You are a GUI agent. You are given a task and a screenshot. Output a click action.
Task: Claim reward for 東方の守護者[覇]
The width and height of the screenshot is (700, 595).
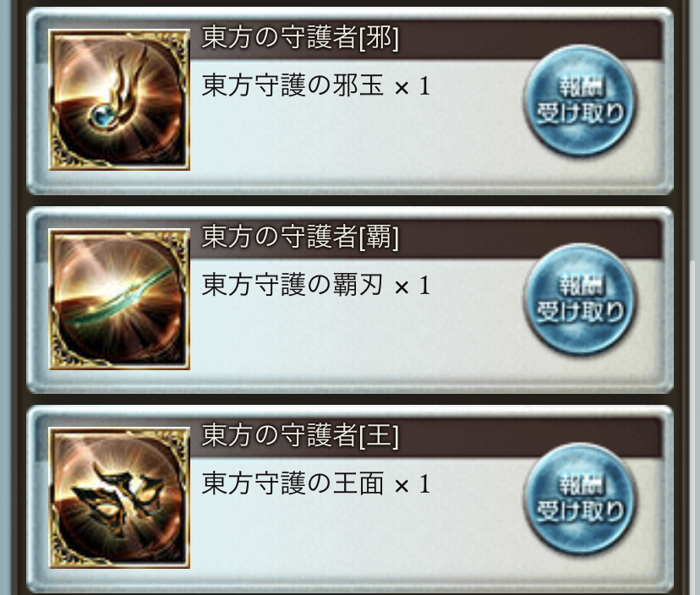pos(580,299)
